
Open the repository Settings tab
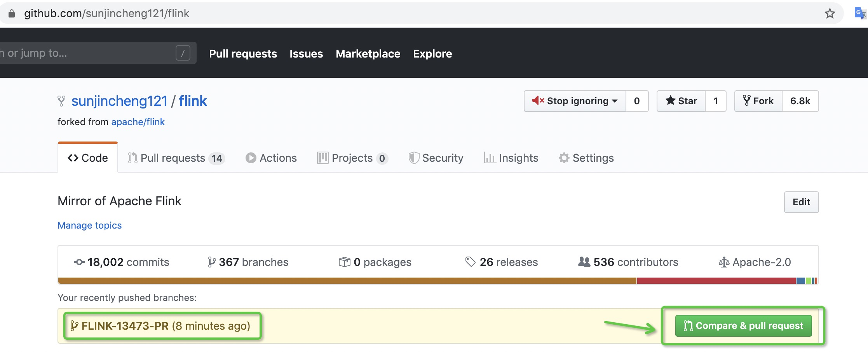[586, 158]
